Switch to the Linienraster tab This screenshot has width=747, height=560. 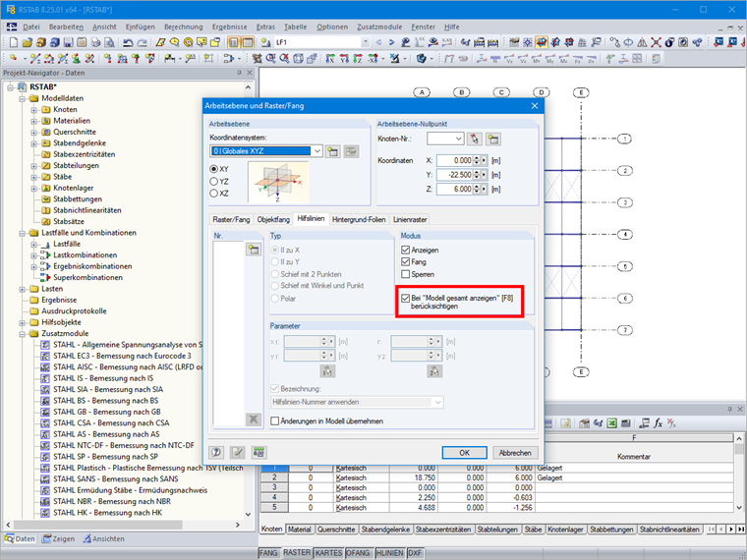(410, 219)
